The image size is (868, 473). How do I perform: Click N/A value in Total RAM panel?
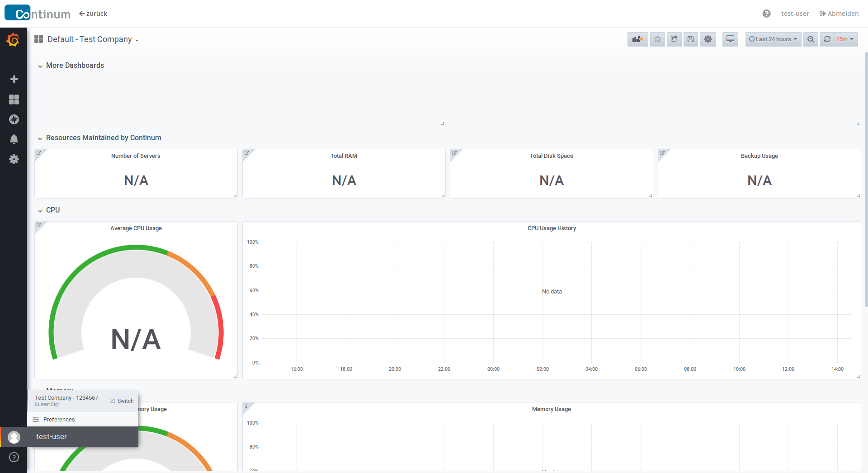[344, 180]
